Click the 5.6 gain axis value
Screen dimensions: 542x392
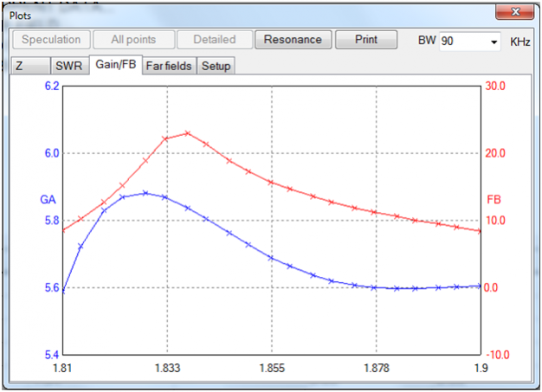52,287
